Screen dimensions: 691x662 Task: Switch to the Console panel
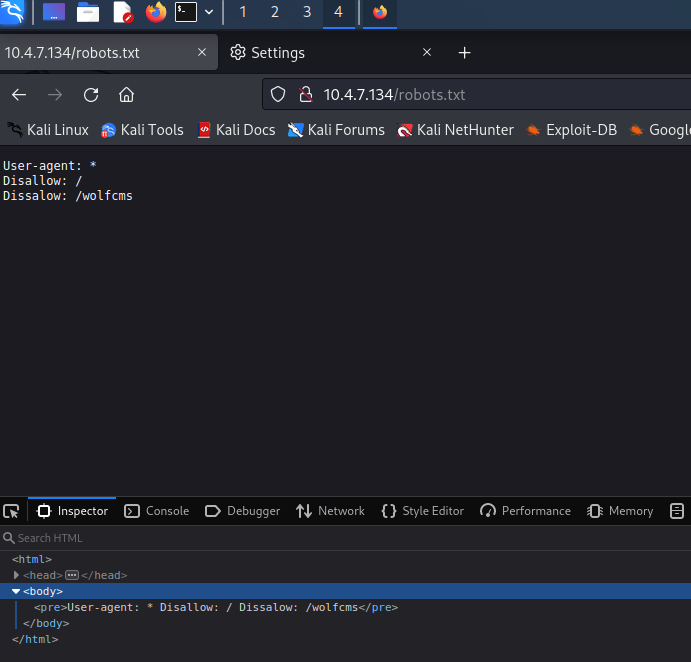(156, 511)
